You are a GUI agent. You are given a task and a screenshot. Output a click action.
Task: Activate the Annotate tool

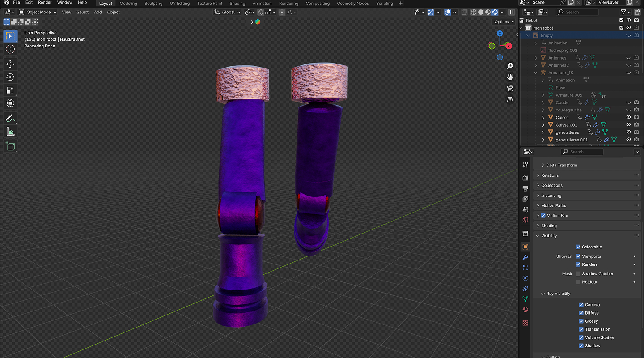pos(10,119)
